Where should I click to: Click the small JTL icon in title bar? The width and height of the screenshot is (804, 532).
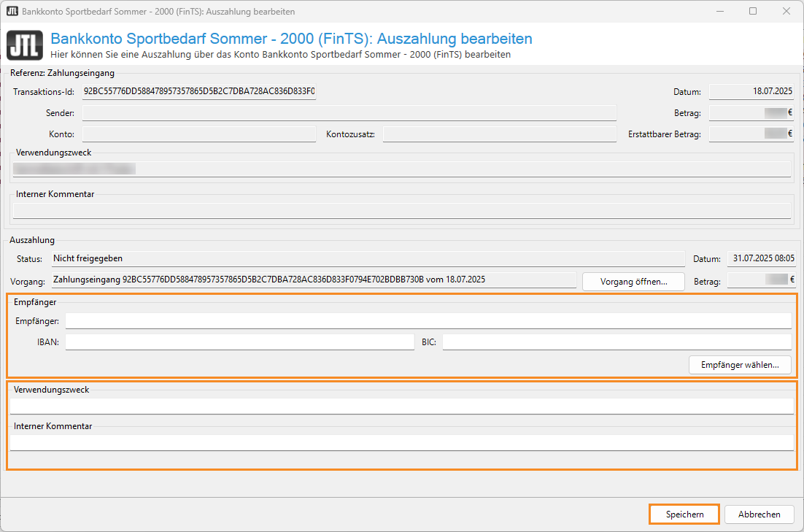[x=12, y=12]
